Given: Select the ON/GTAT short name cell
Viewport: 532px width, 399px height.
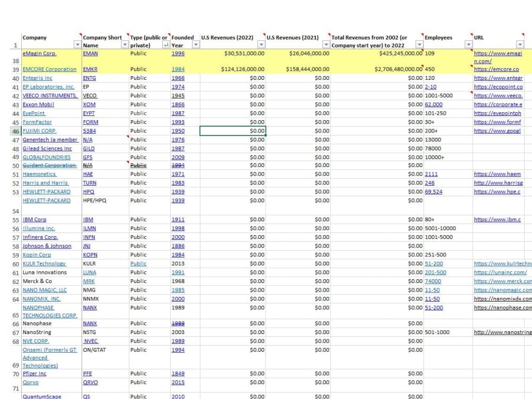Looking at the screenshot, I should click(105, 358).
